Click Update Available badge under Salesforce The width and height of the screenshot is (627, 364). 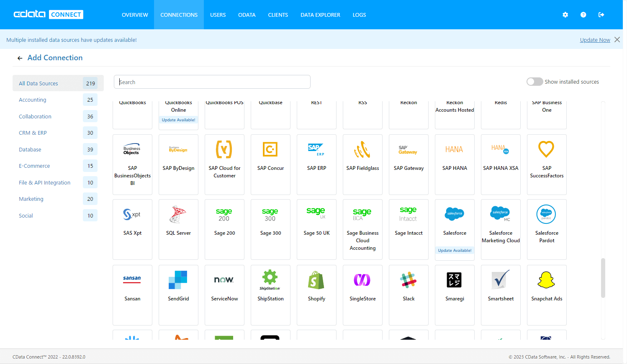[x=455, y=250]
